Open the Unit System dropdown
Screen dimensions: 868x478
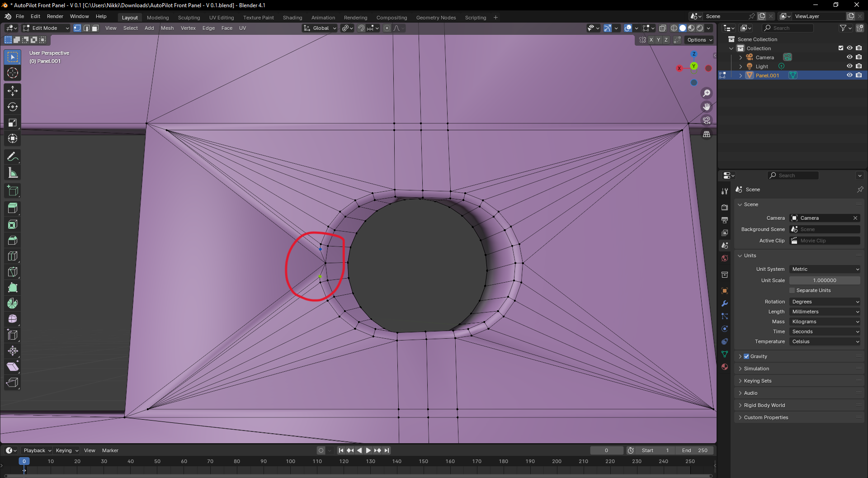click(825, 269)
